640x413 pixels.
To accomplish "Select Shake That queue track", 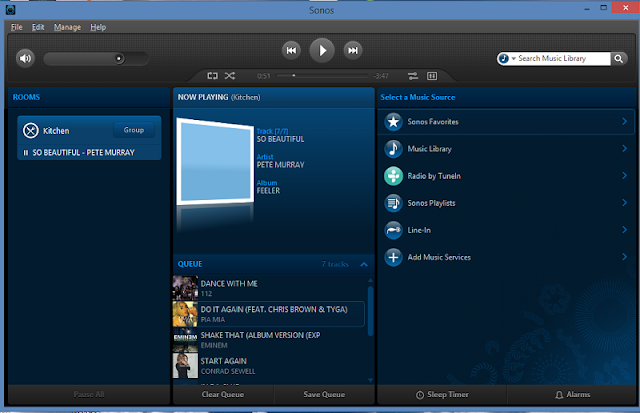I will click(x=269, y=340).
